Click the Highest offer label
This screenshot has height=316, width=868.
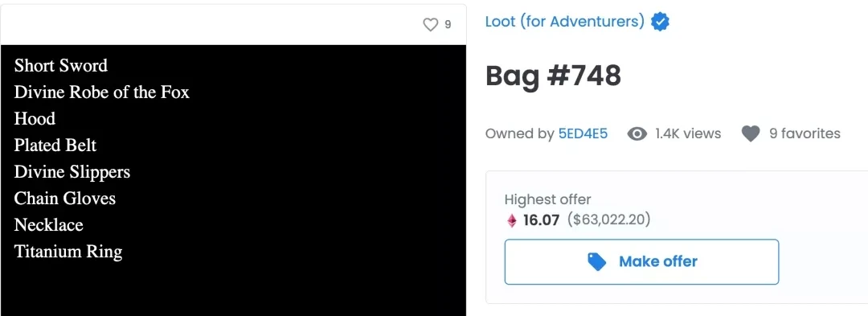[547, 199]
